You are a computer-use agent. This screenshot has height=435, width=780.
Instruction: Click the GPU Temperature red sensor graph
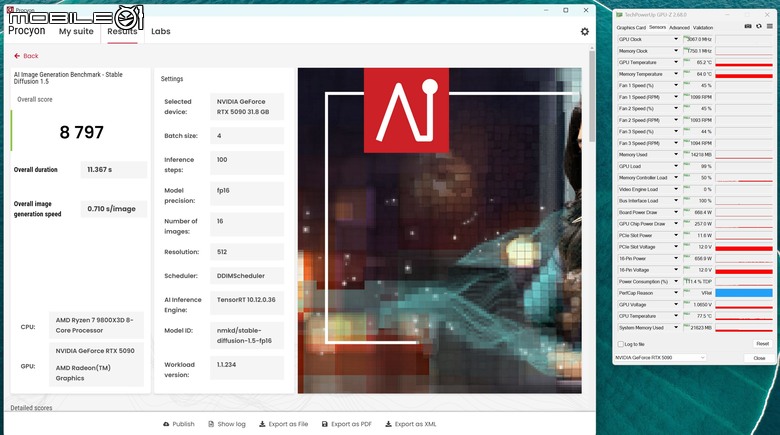744,62
